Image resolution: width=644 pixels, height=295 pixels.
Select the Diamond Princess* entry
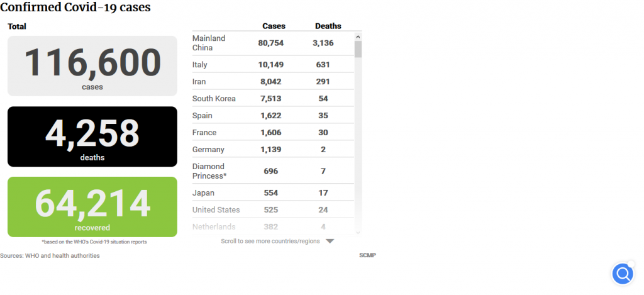point(209,171)
